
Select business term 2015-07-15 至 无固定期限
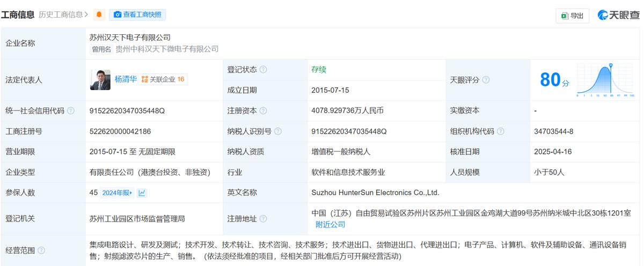click(x=133, y=152)
